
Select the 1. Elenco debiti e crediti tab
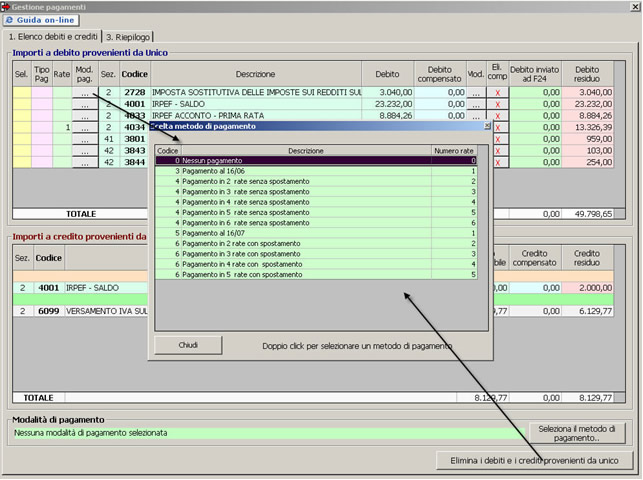[x=54, y=37]
